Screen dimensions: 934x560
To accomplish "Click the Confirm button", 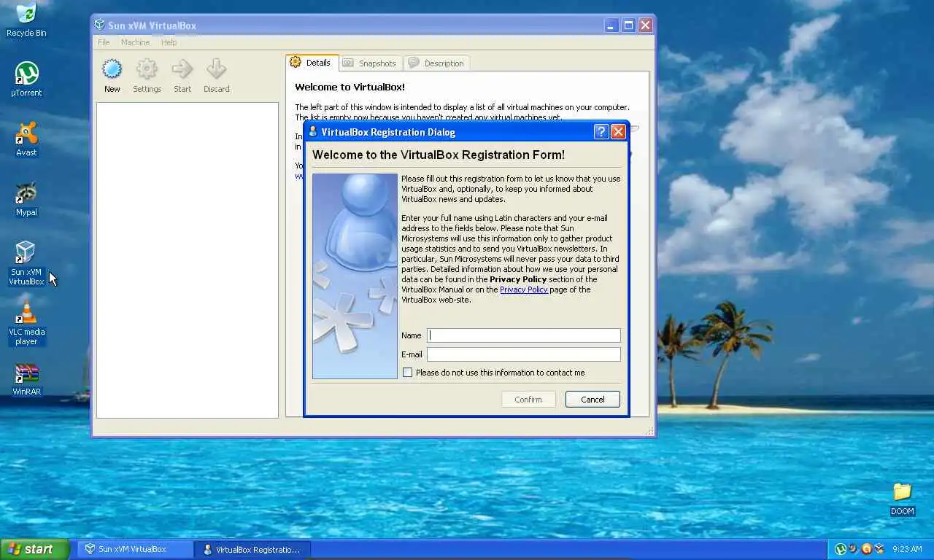I will (528, 400).
